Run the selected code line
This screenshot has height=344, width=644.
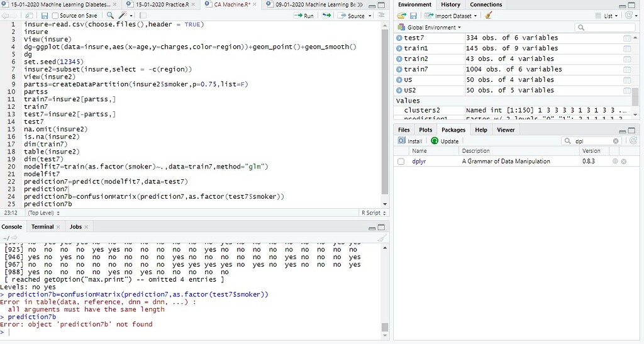(304, 16)
